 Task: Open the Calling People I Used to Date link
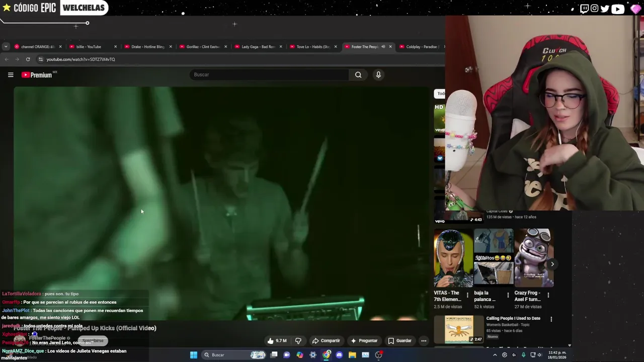coord(513,318)
